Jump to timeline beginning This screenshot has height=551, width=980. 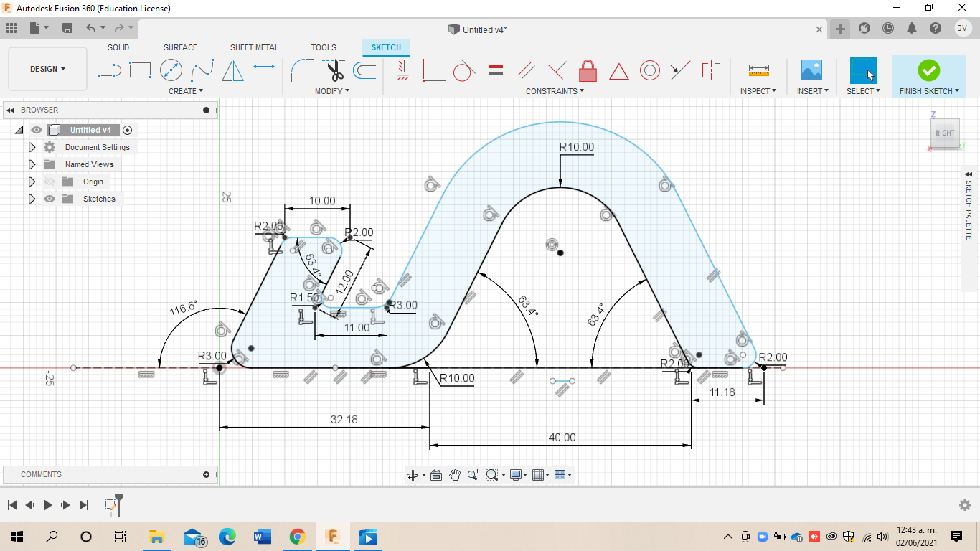pos(11,505)
